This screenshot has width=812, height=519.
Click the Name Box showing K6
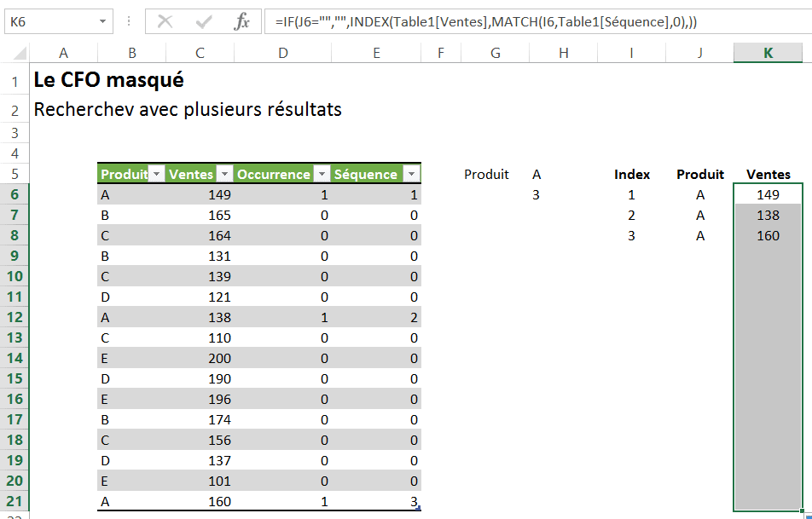51,22
